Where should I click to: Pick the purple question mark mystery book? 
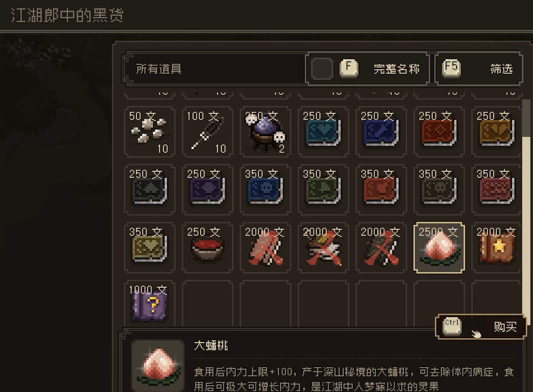(150, 304)
